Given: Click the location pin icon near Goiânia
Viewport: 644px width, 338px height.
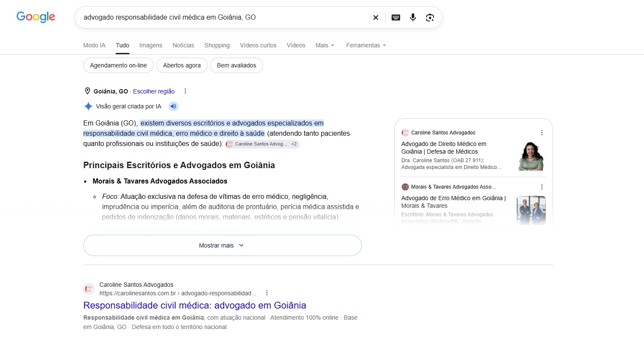Looking at the screenshot, I should click(x=88, y=91).
